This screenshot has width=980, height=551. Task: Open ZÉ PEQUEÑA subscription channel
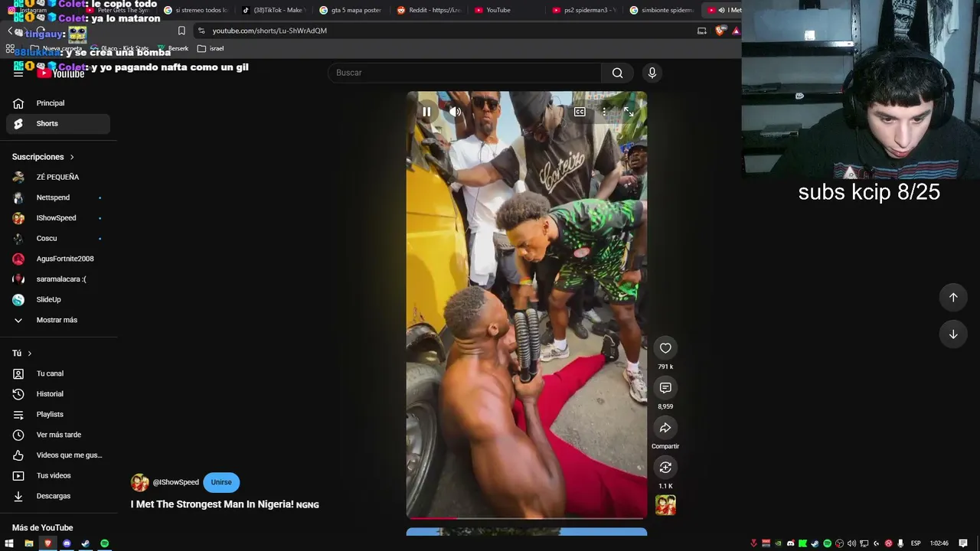point(58,177)
